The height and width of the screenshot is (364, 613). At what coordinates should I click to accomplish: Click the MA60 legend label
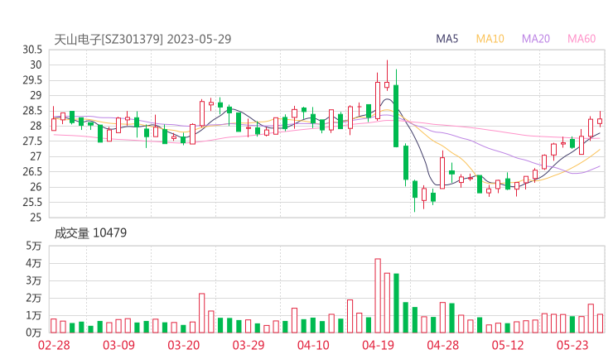click(x=582, y=39)
